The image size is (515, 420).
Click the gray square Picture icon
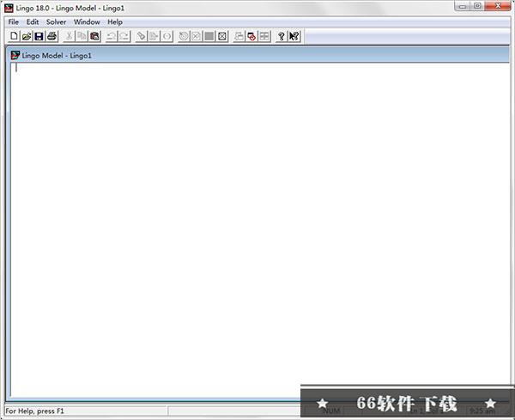pyautogui.click(x=209, y=36)
